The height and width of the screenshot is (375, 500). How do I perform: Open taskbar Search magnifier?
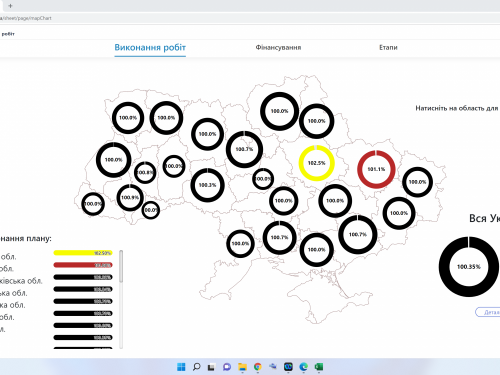196,367
